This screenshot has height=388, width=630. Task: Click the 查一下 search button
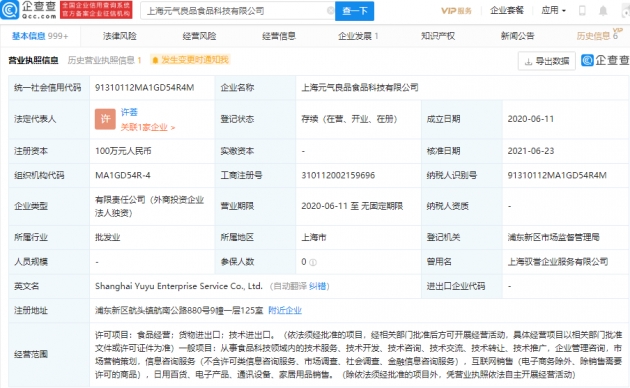[x=354, y=11]
